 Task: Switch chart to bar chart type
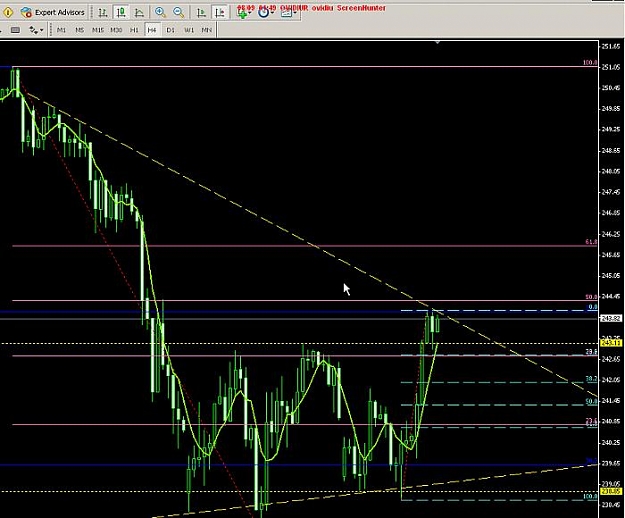click(103, 12)
